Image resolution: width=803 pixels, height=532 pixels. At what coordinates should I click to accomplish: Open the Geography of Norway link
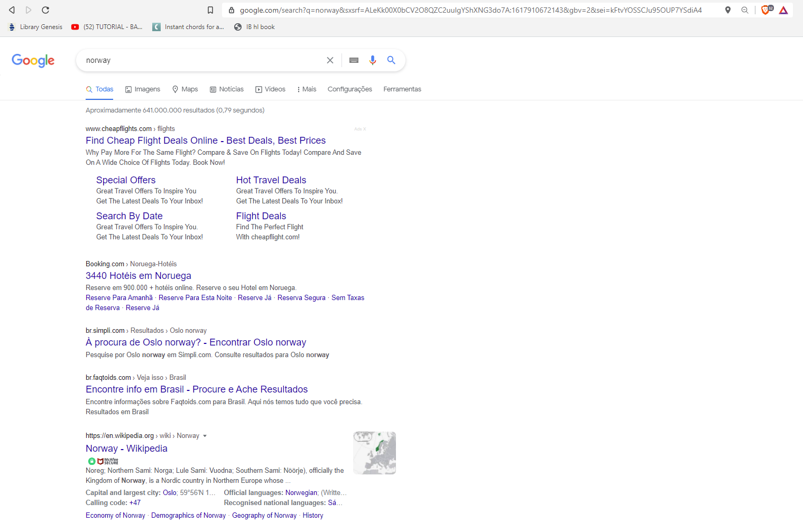264,516
